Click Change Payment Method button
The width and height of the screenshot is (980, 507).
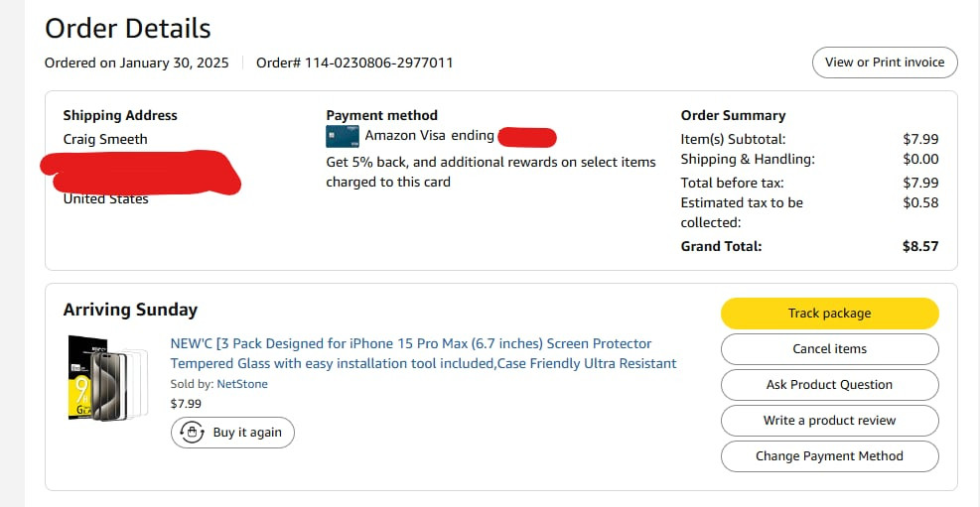pos(829,456)
